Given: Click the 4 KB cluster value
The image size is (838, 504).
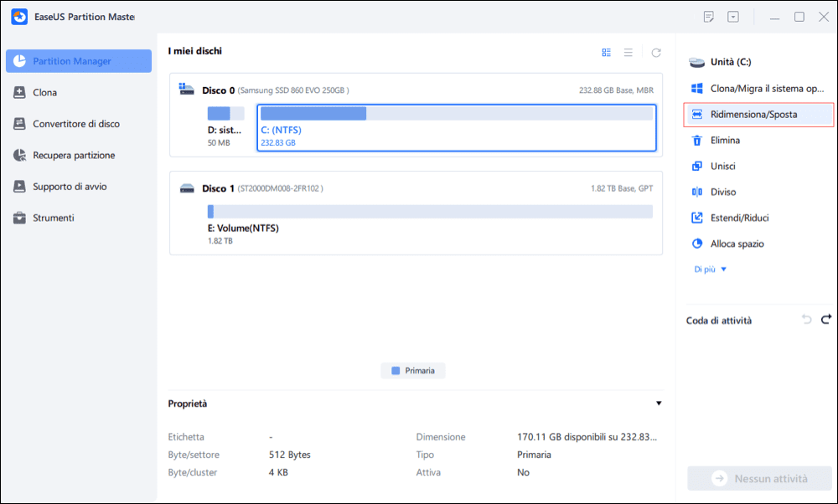Looking at the screenshot, I should (x=278, y=472).
